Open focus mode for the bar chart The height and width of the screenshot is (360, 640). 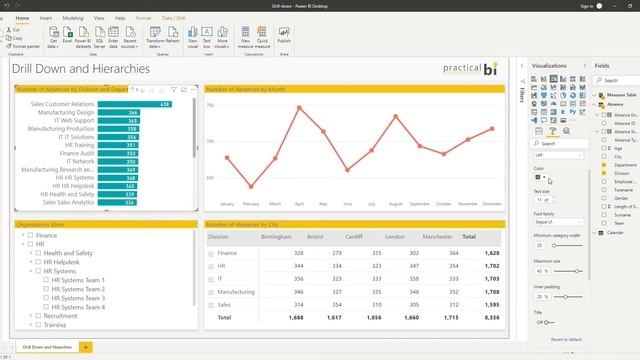tap(184, 90)
